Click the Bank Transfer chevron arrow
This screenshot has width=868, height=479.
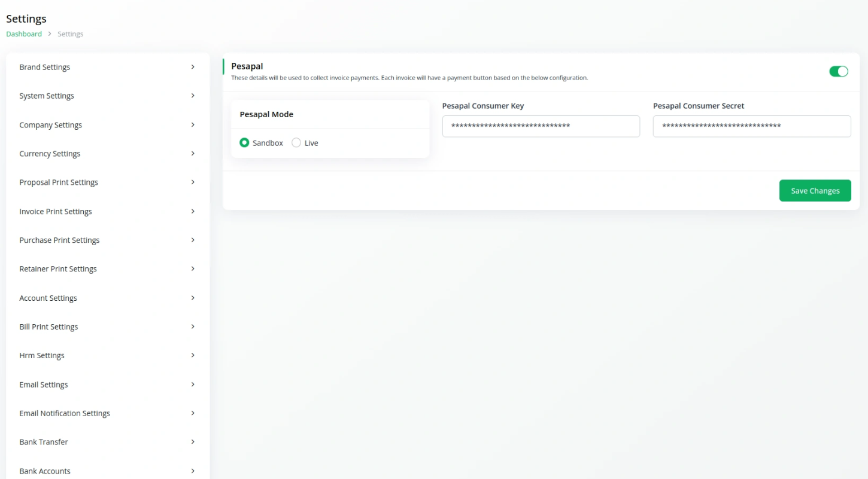tap(193, 442)
